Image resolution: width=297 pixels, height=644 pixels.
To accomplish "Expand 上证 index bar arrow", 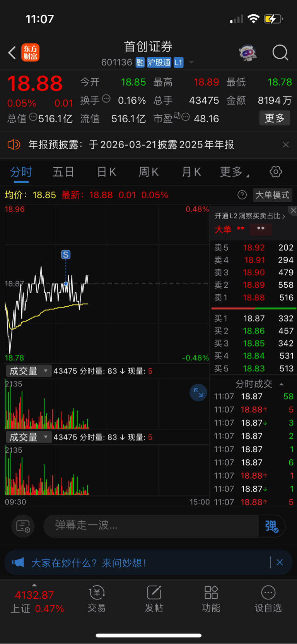I will click(x=34, y=585).
